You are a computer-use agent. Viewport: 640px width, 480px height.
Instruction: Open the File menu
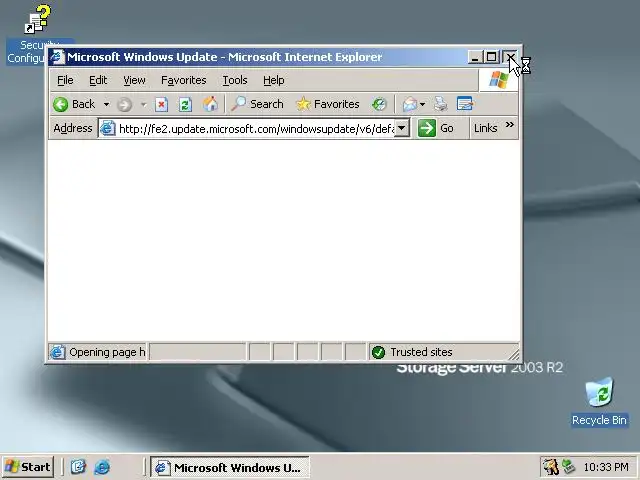tap(65, 80)
